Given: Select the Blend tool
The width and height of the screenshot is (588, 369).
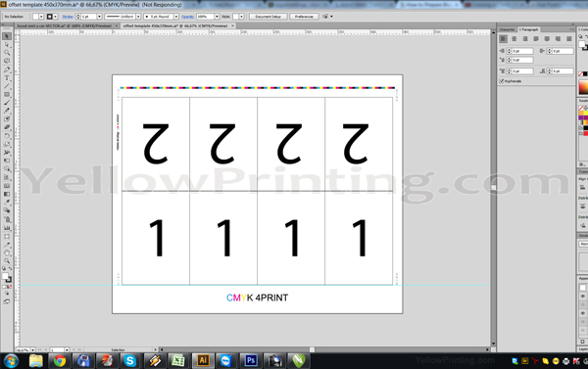Looking at the screenshot, I should tap(7, 210).
